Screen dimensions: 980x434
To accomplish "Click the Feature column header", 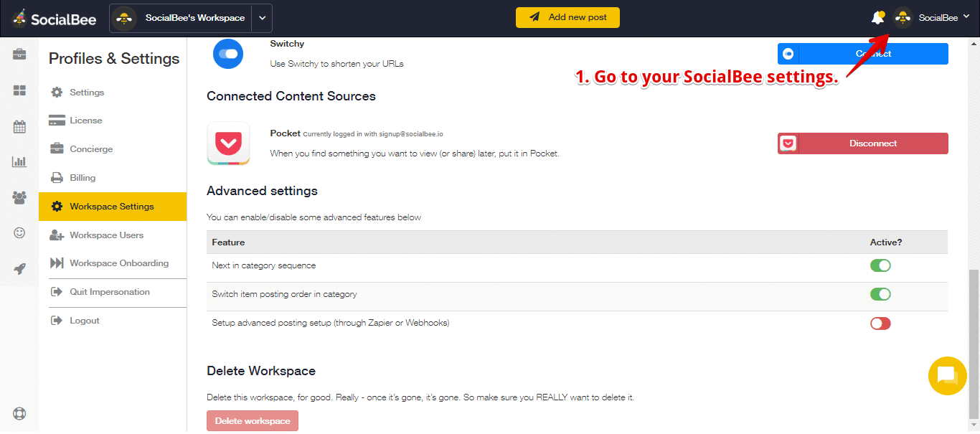I will [228, 242].
